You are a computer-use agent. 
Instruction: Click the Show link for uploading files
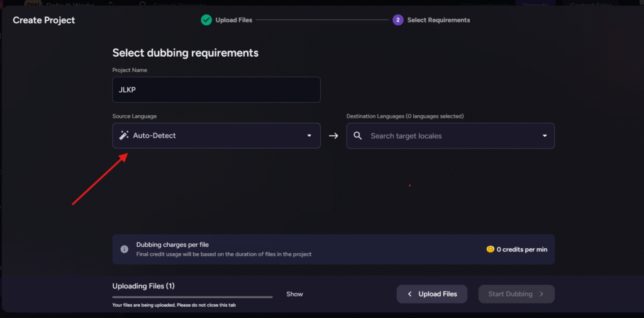tap(294, 294)
